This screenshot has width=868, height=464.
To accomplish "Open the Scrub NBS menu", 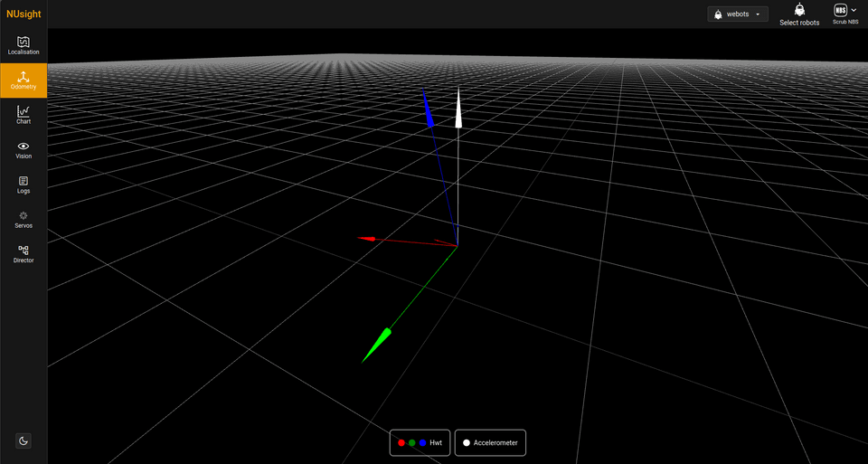I will tap(845, 14).
